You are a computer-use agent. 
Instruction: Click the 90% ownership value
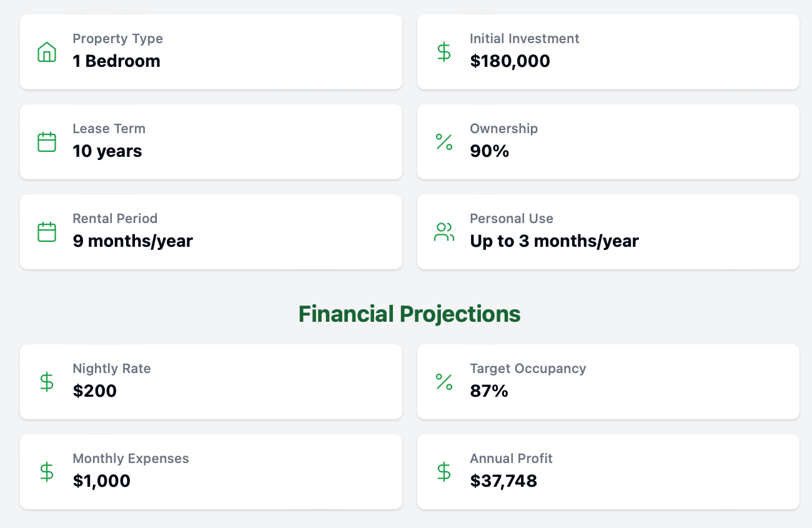(490, 151)
